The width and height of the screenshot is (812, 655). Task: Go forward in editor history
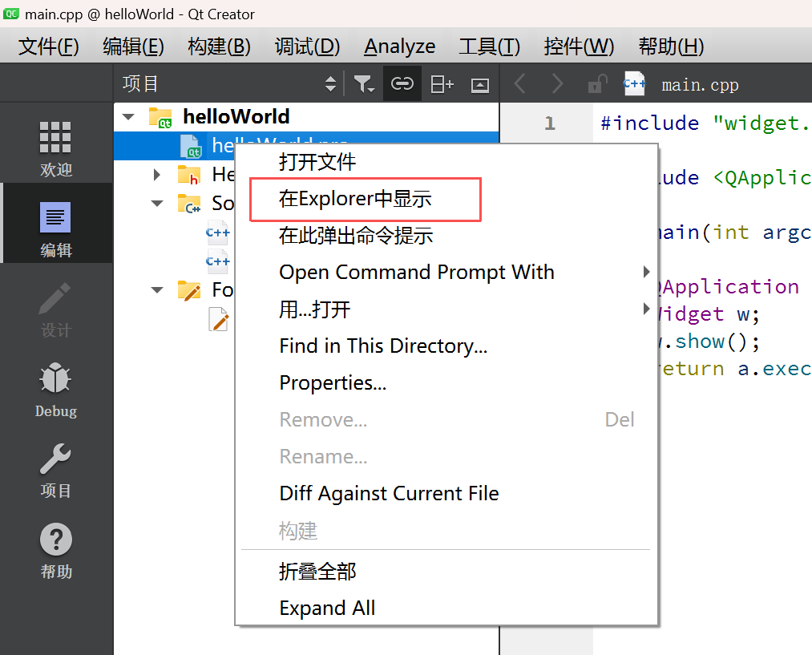(557, 83)
